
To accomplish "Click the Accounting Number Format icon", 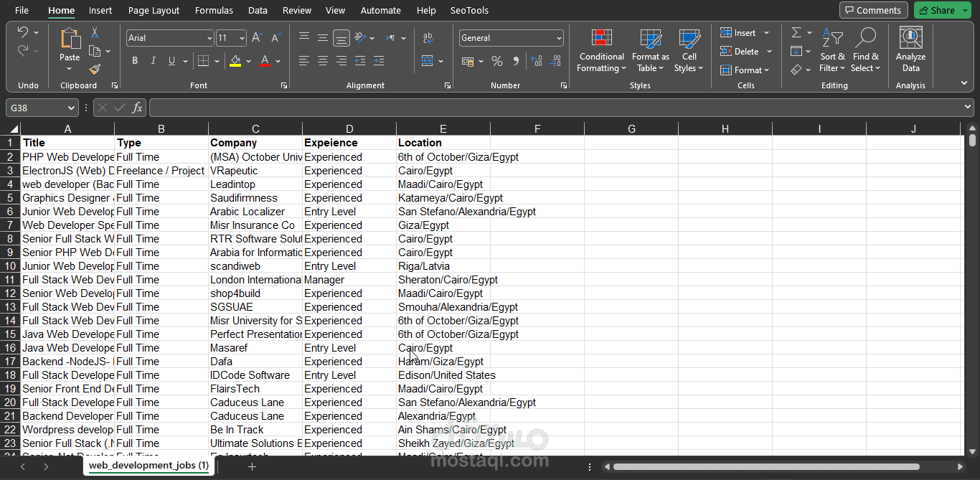I will [468, 61].
